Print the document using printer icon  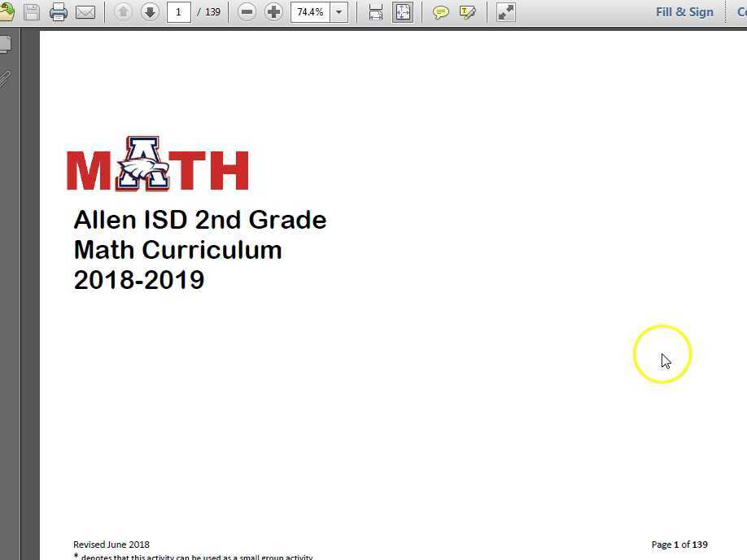[x=58, y=12]
